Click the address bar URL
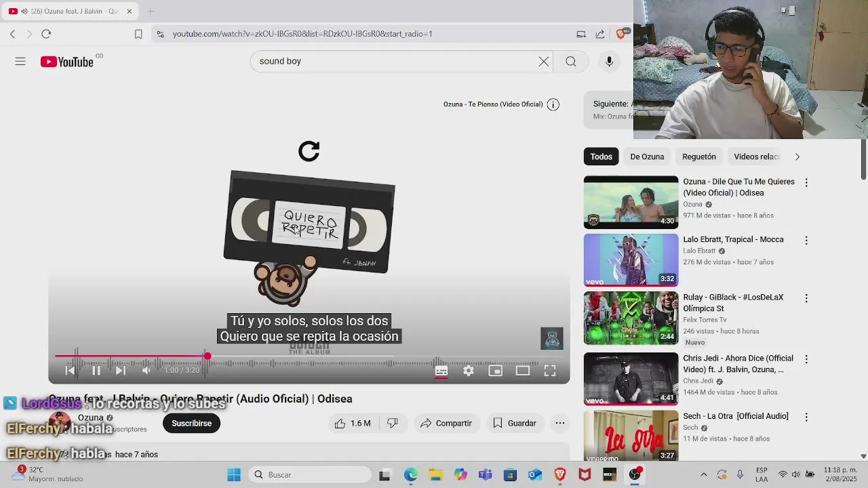Viewport: 868px width, 488px height. click(302, 34)
